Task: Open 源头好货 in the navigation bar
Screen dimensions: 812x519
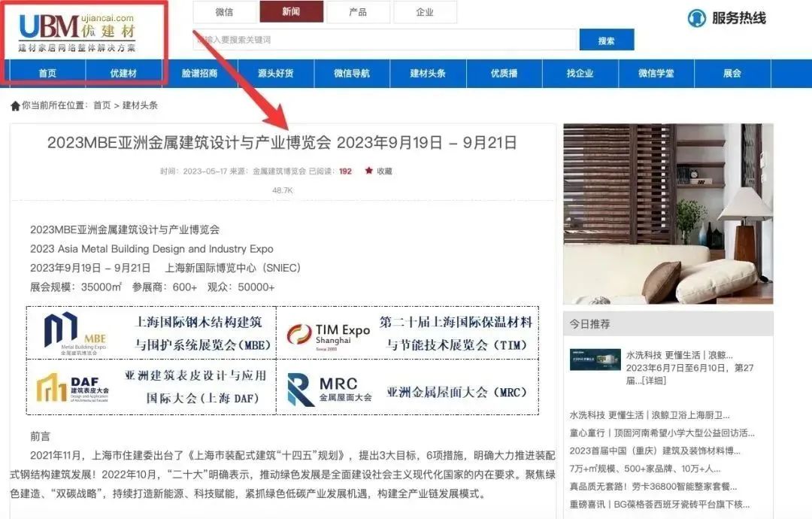Action: pos(275,74)
